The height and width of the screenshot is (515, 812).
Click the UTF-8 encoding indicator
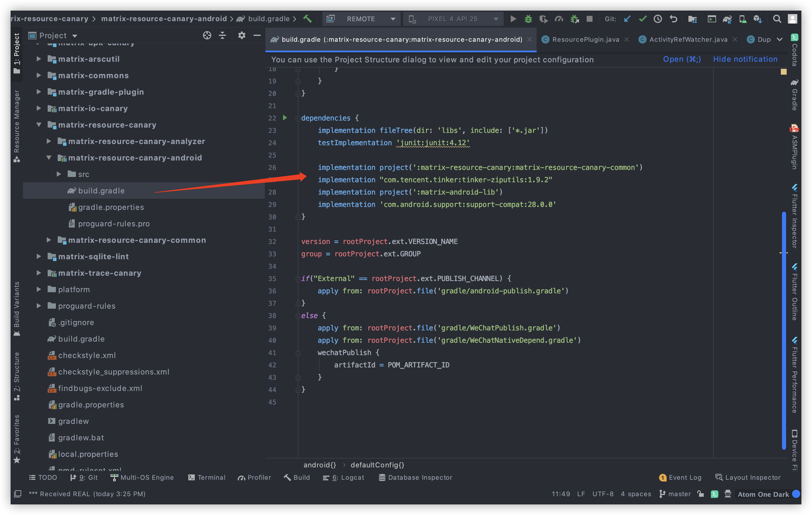click(x=603, y=494)
